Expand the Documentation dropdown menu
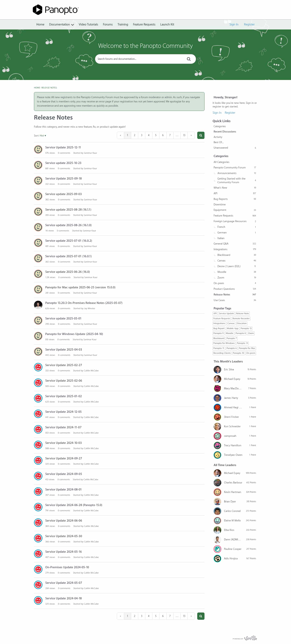 click(61, 24)
